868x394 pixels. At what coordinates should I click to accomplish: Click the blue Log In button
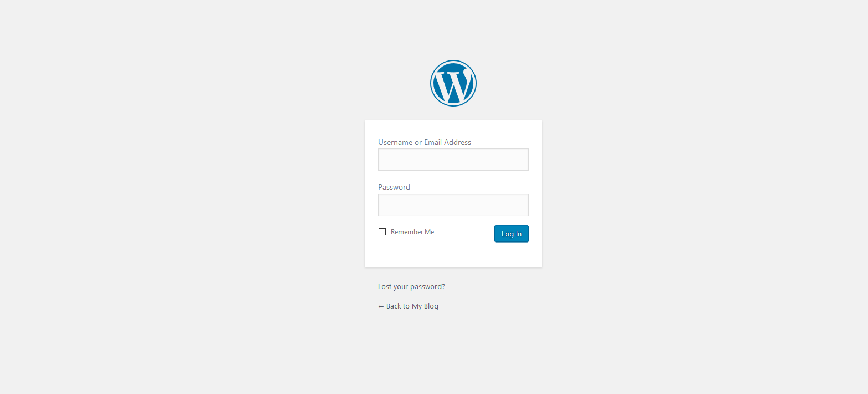tap(512, 234)
